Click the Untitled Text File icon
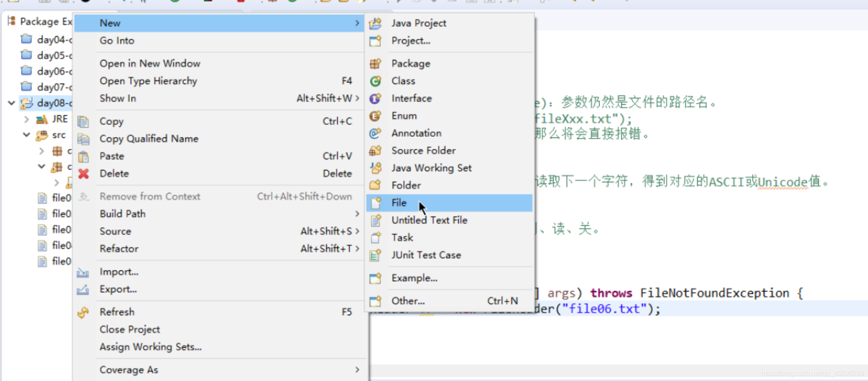The height and width of the screenshot is (381, 868). point(375,220)
